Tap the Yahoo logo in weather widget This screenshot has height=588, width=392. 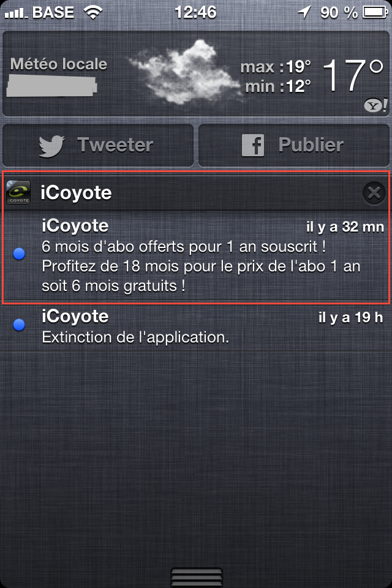(374, 105)
